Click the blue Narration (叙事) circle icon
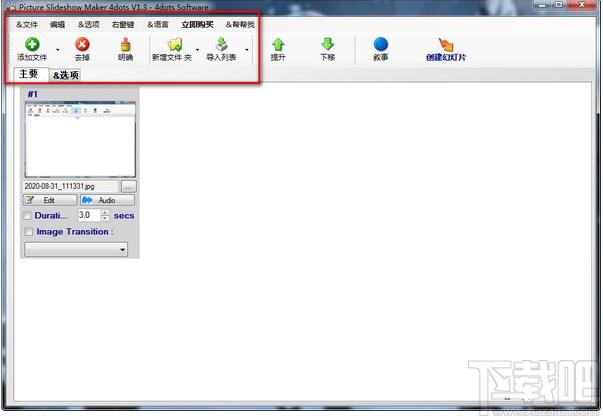Viewport: 603px width, 416px height. coord(381,45)
